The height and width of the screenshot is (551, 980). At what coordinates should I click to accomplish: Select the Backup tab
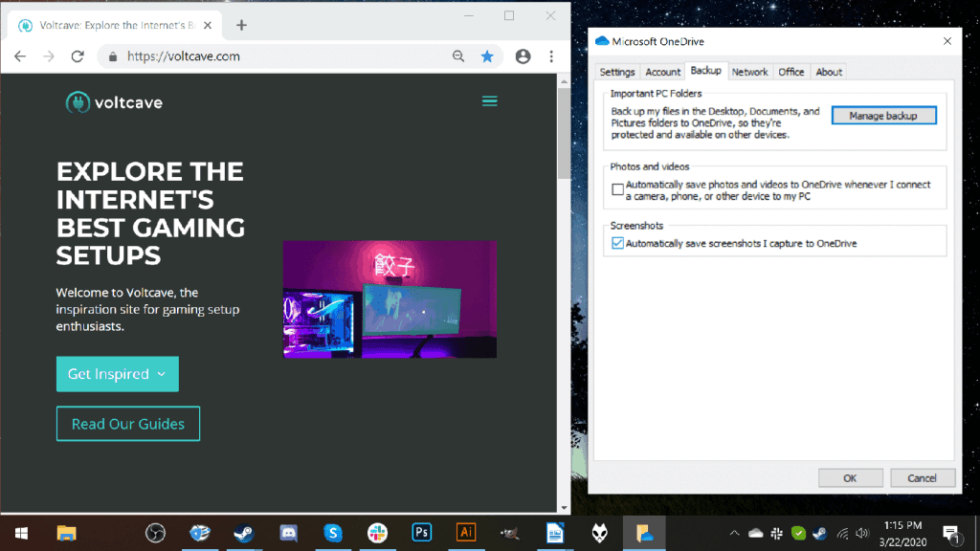[x=705, y=71]
